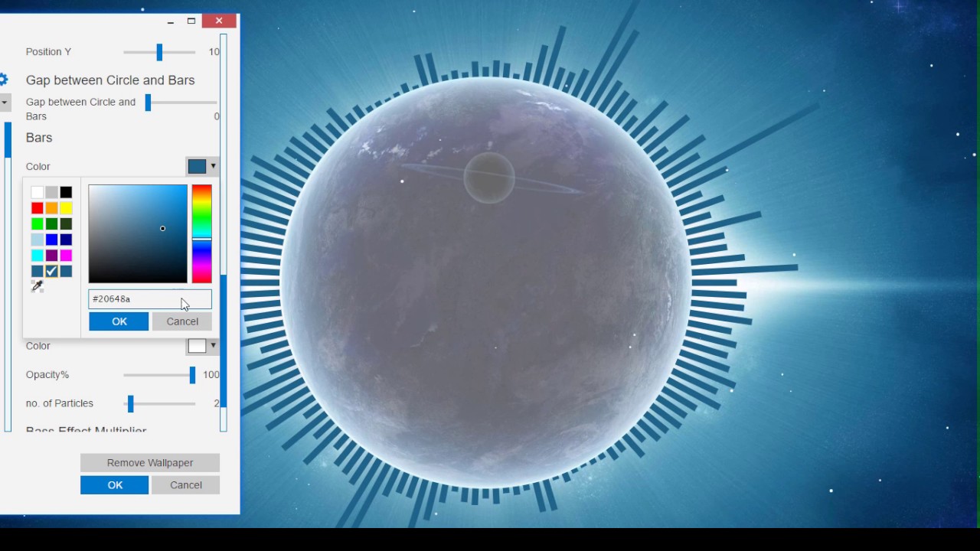Minimize the settings window
This screenshot has width=980, height=551.
[170, 21]
